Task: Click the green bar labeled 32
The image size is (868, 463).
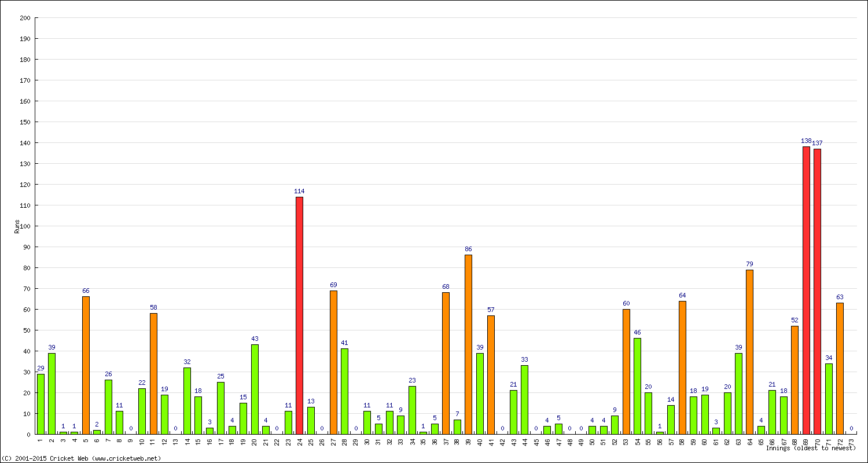Action: click(x=187, y=400)
